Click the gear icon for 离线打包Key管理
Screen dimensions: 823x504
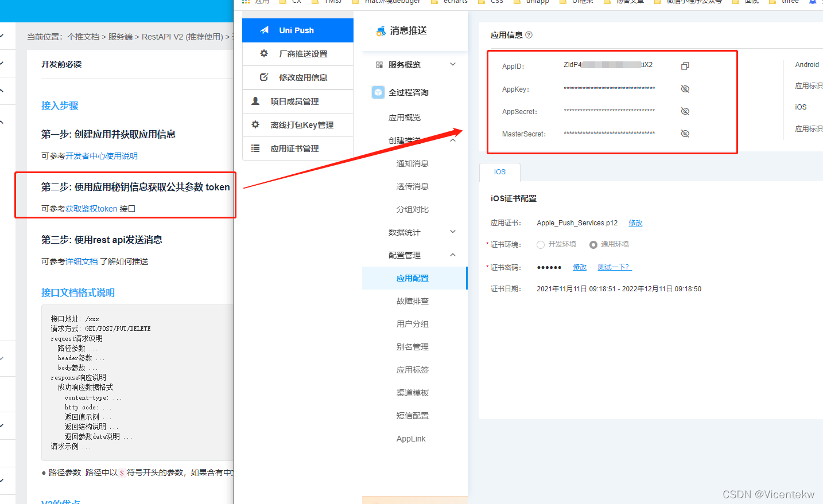[255, 124]
